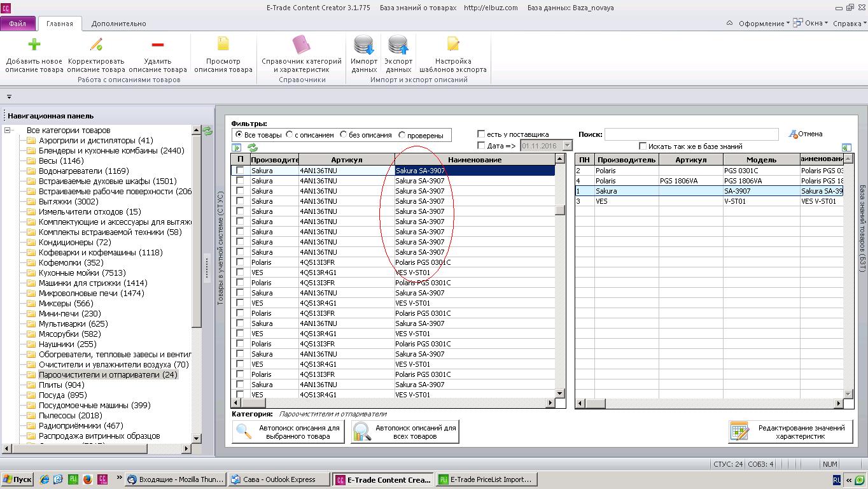Click the pencil 'Корректировать описание товара' icon
The width and height of the screenshot is (868, 489).
point(96,44)
